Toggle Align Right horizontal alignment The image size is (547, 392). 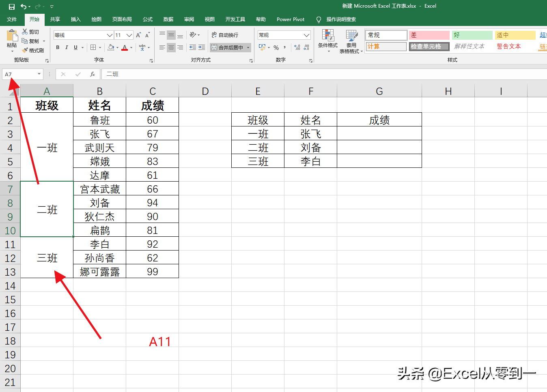(x=180, y=47)
